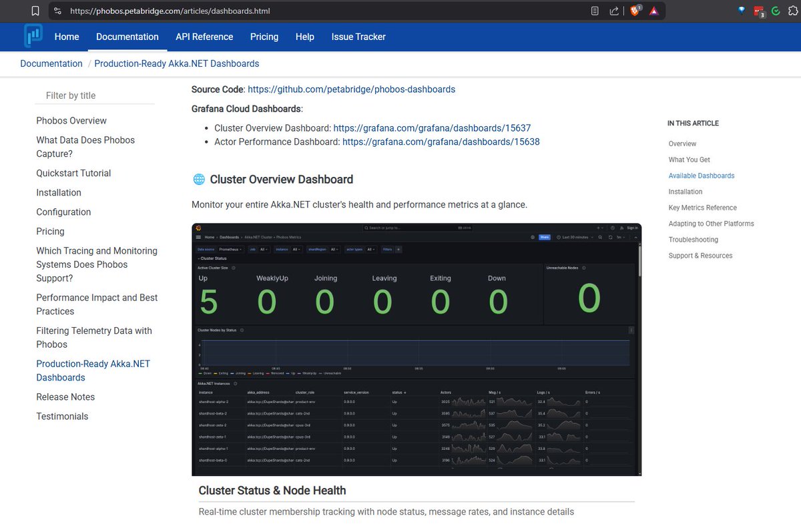Open Issue Tracker in the top navigation
The height and width of the screenshot is (532, 801).
pyautogui.click(x=358, y=37)
